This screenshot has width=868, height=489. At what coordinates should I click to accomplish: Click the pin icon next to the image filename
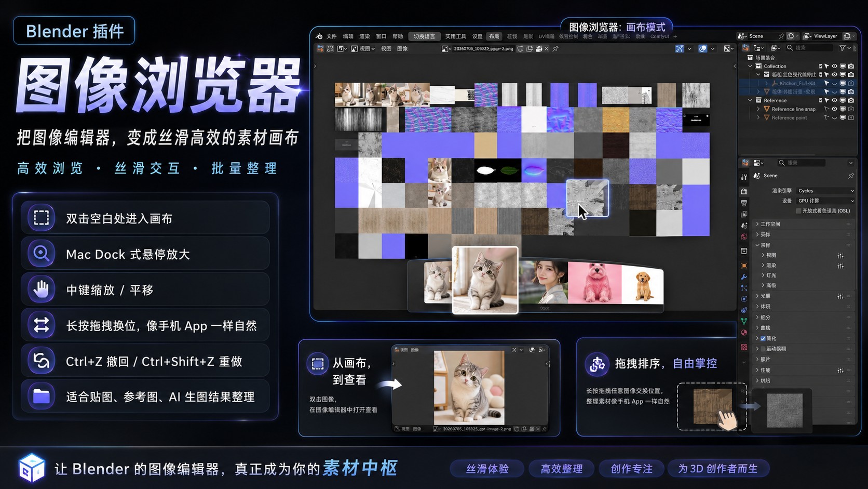(555, 49)
